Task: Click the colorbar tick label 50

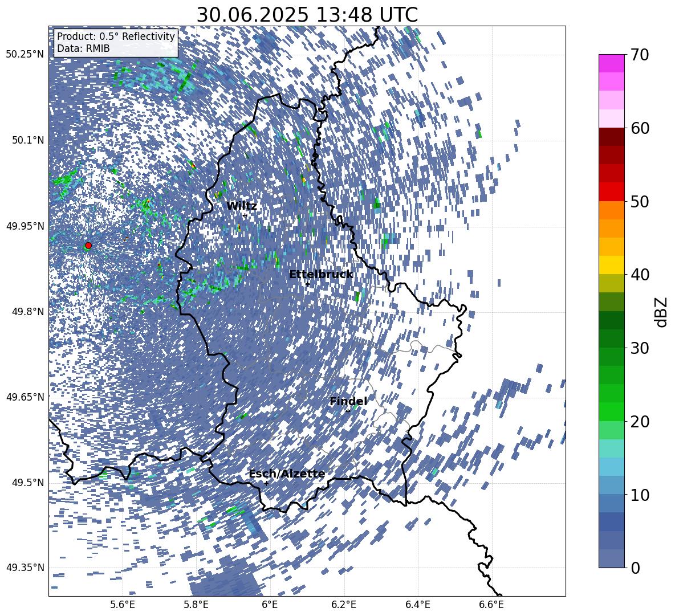Action: 640,201
